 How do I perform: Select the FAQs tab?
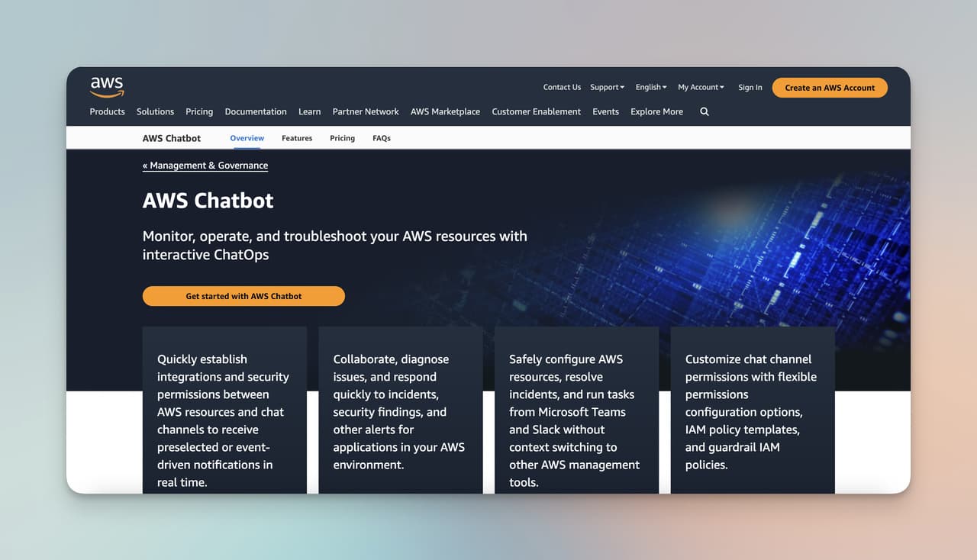382,138
